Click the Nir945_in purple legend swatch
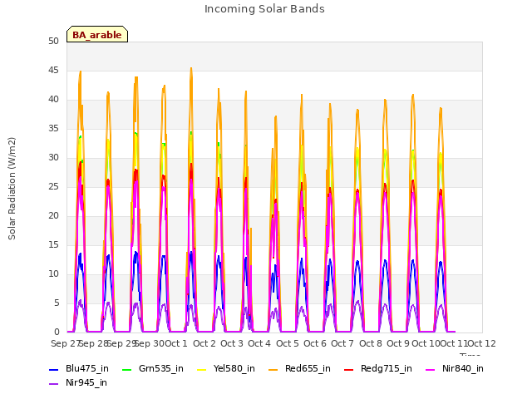Screen dimensions: 532x399 [54, 384]
